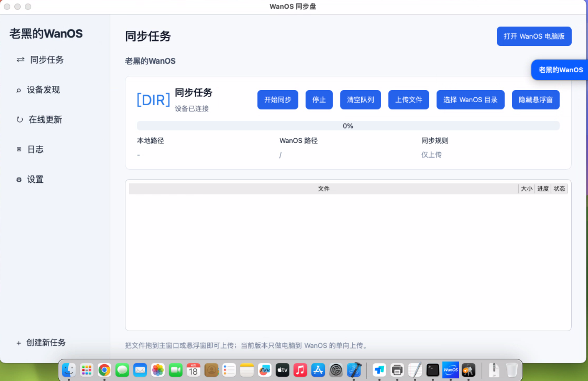Open Reminders from the Dock
588x381 pixels.
click(229, 370)
